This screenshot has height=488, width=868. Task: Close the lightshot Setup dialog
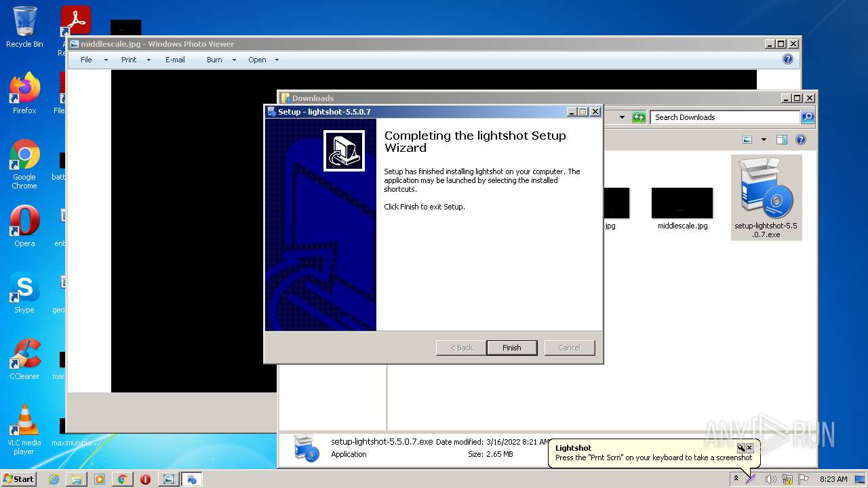pos(595,112)
